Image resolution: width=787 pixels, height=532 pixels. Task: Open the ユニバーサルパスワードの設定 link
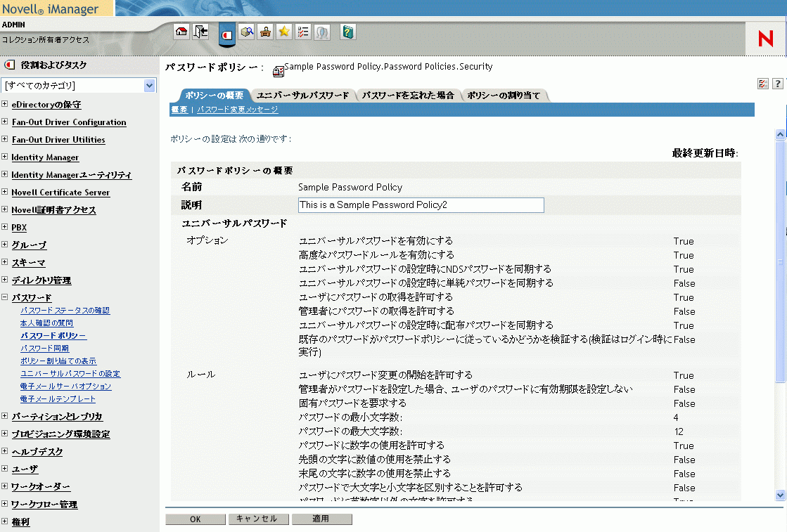point(70,374)
